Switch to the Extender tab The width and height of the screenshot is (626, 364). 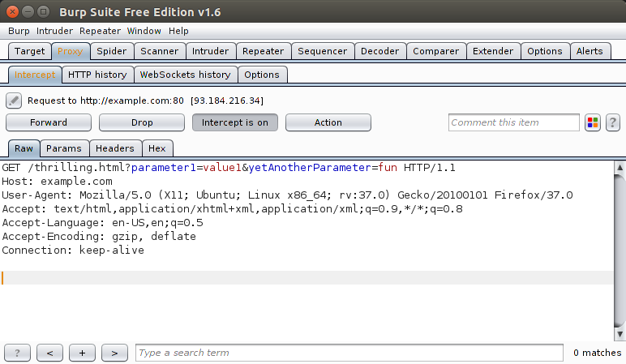[x=493, y=52]
